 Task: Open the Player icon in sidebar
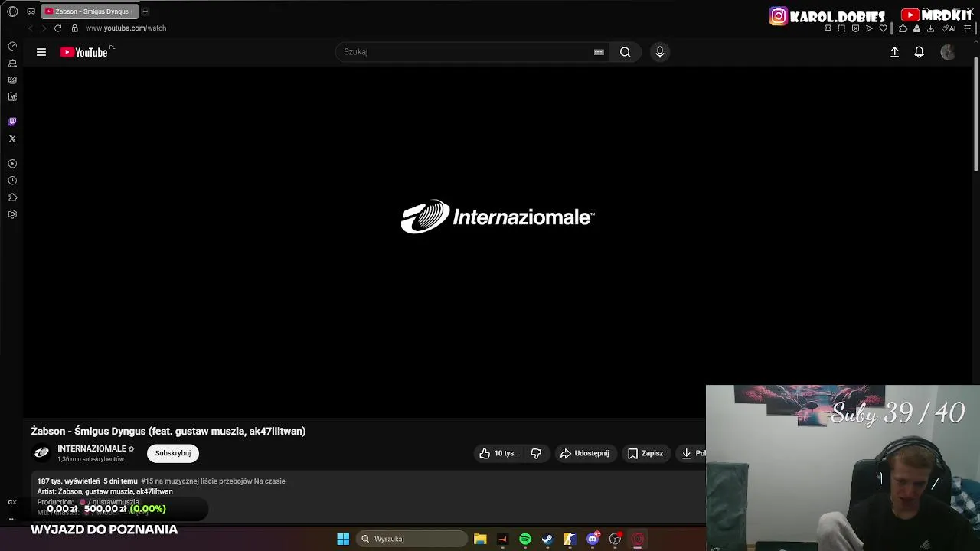coord(12,164)
